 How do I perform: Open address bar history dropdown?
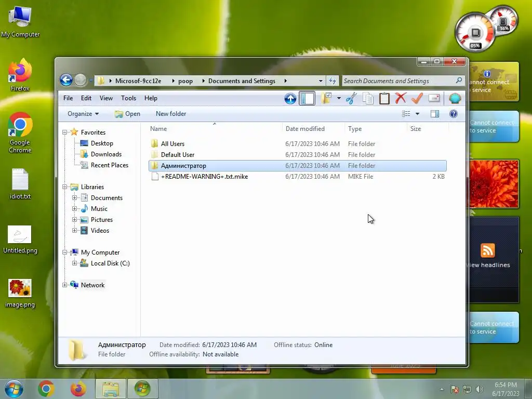click(x=321, y=81)
